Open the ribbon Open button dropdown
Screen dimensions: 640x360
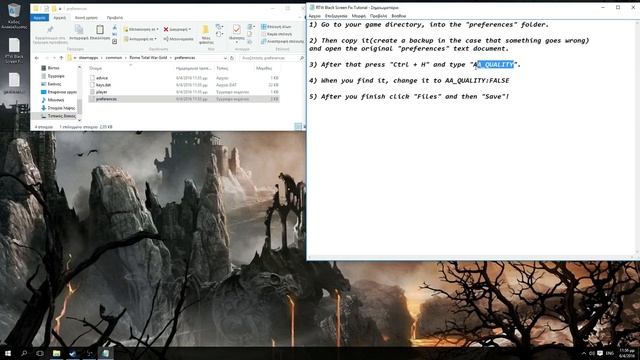tap(251, 27)
